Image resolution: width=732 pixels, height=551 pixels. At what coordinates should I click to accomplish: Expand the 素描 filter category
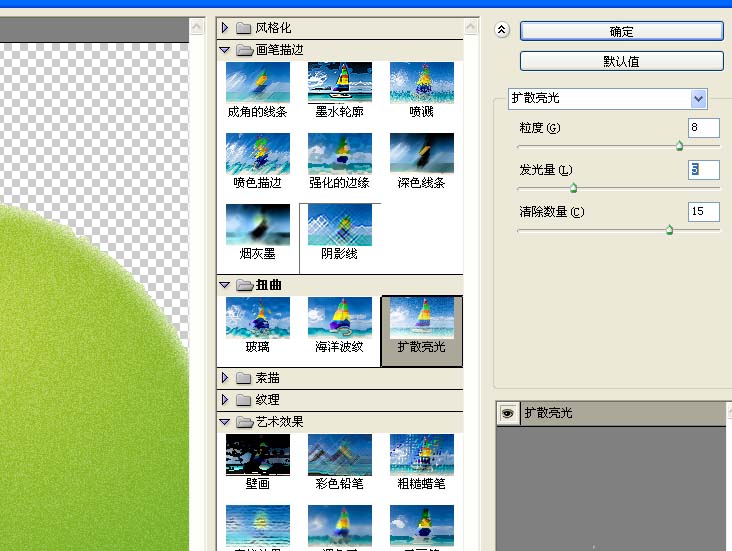pyautogui.click(x=225, y=377)
